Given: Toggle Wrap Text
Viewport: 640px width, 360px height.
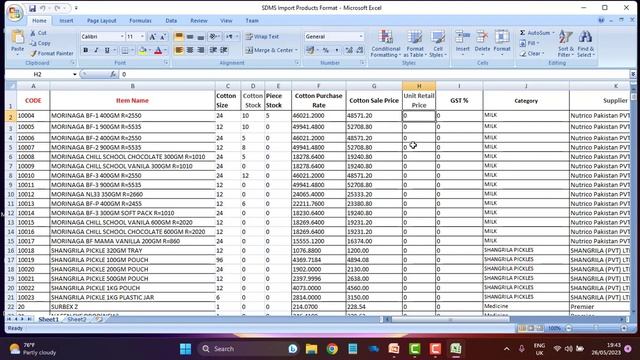Looking at the screenshot, I should 262,37.
